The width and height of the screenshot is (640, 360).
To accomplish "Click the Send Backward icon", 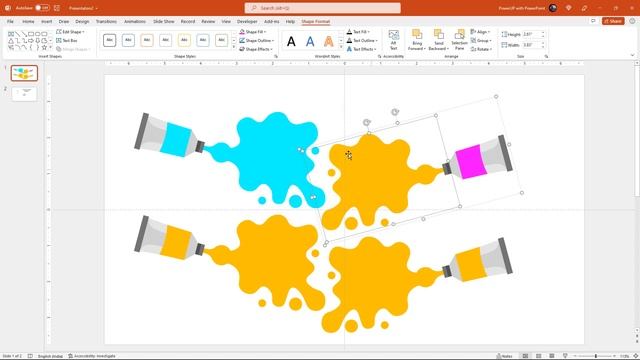I will click(439, 34).
